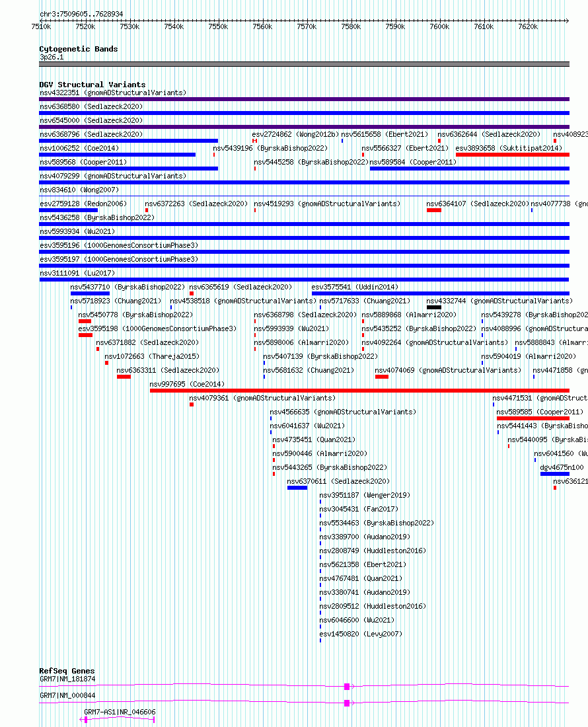Select nsv4735451 (Quan2021) label
The height and width of the screenshot is (727, 588).
pos(314,440)
